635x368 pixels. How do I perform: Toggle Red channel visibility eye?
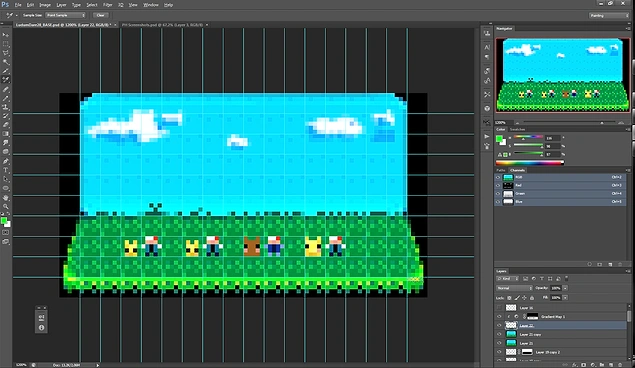coord(498,185)
